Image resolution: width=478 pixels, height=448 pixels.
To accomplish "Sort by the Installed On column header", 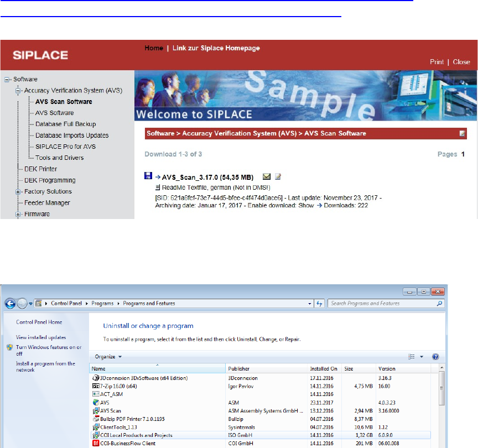I will (324, 369).
